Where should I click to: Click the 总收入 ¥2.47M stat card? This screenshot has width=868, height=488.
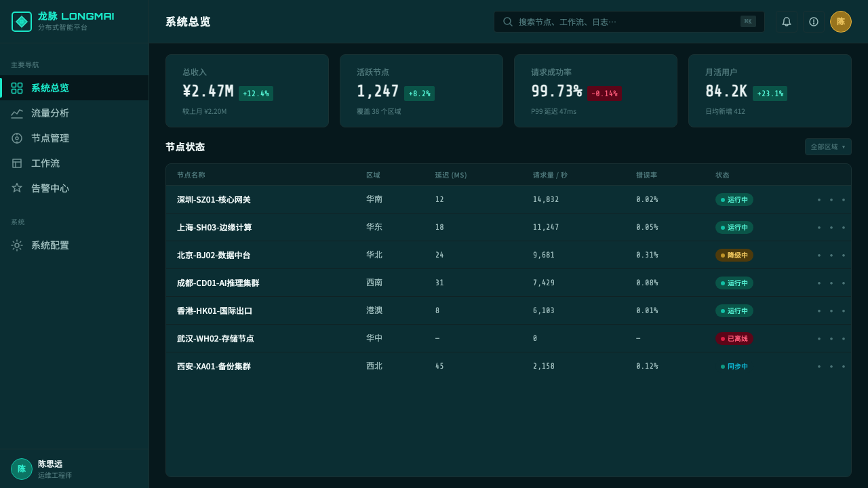(247, 91)
